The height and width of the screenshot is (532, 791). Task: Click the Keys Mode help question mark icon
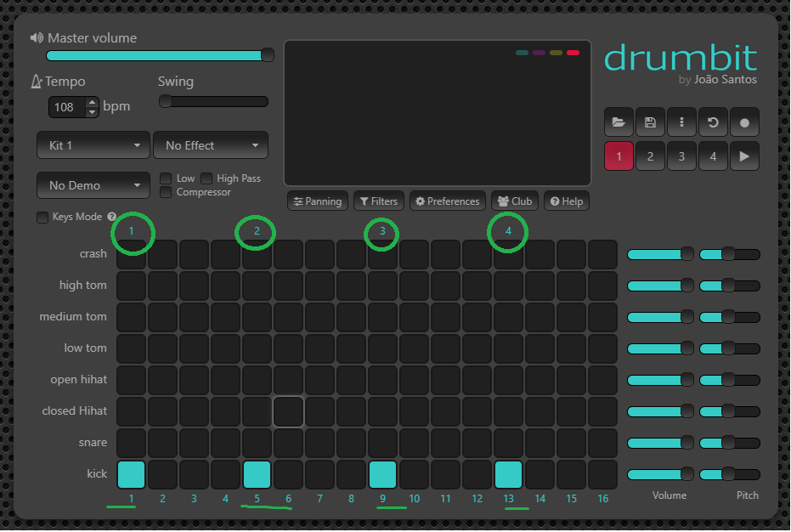point(111,217)
